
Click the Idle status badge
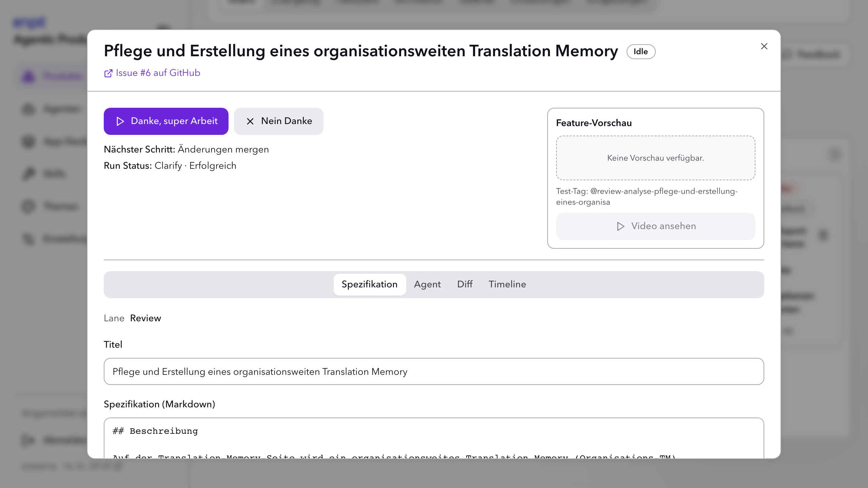click(641, 52)
